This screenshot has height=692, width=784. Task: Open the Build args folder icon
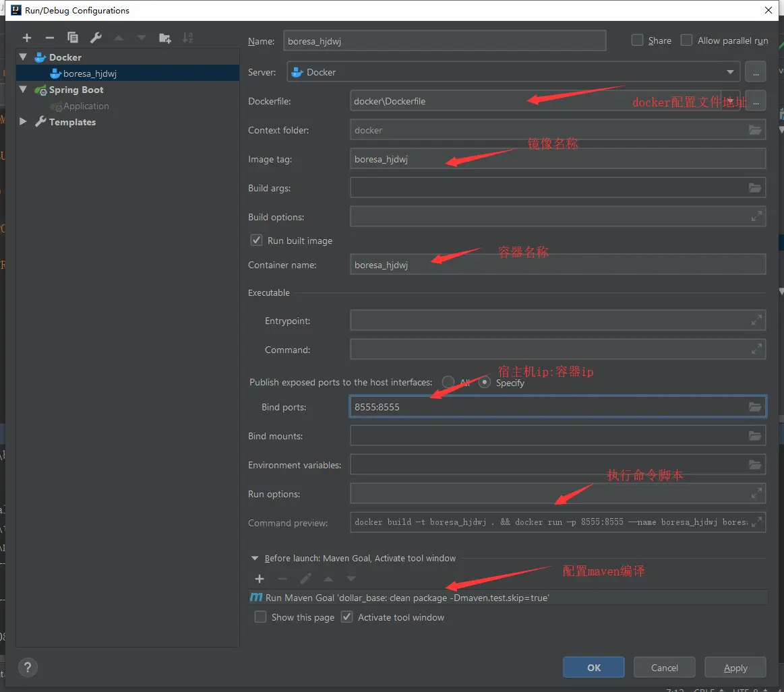tap(755, 188)
